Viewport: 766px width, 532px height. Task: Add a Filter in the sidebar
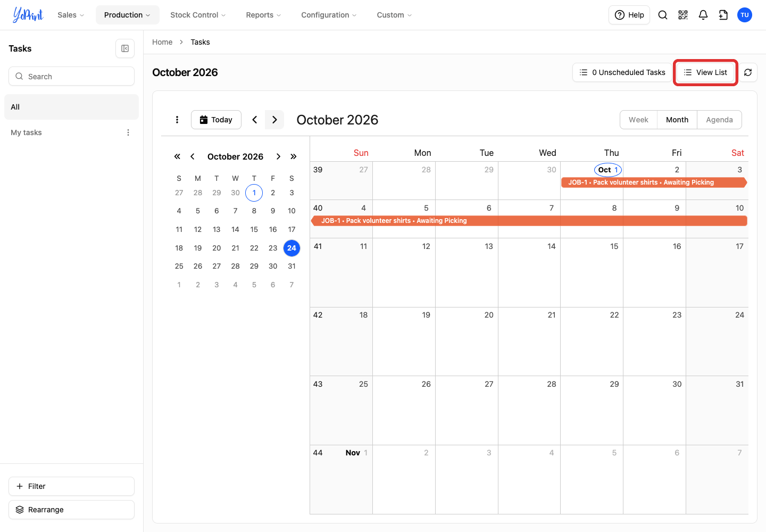point(71,486)
